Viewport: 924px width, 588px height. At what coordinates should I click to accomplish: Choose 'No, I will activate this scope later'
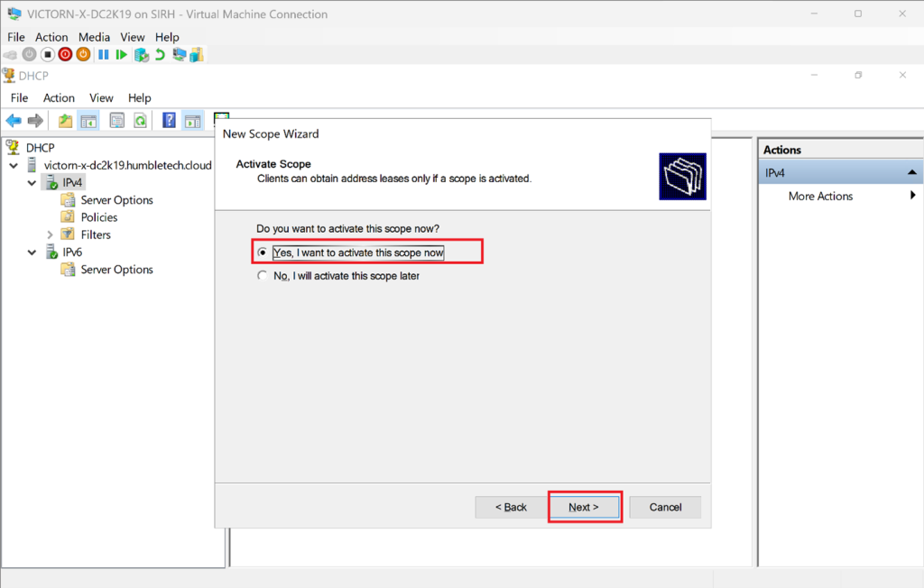tap(263, 276)
